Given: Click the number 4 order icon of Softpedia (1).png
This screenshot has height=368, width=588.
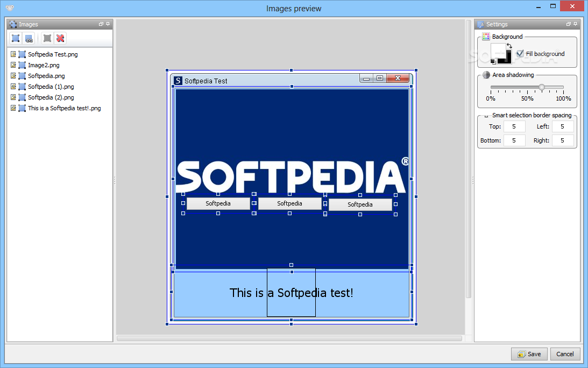Looking at the screenshot, I should 13,87.
